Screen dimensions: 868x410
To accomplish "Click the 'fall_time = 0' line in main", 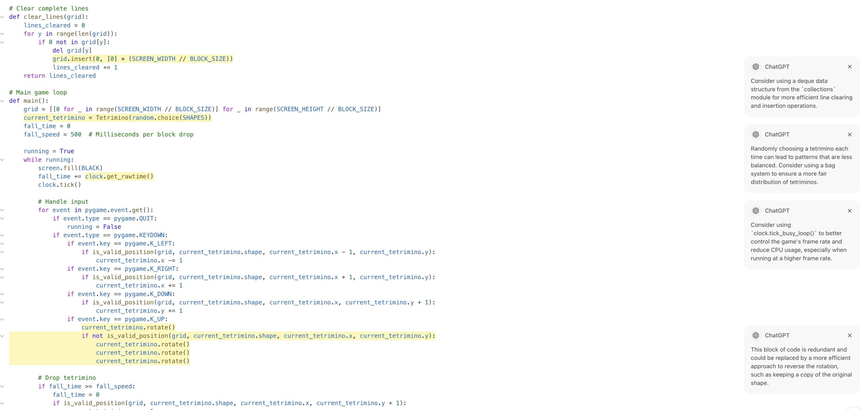I will (x=47, y=126).
